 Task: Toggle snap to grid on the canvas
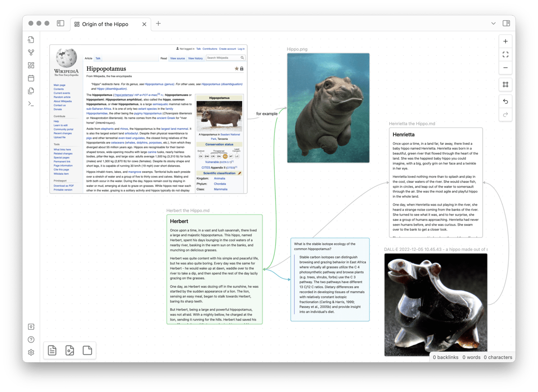tap(505, 85)
